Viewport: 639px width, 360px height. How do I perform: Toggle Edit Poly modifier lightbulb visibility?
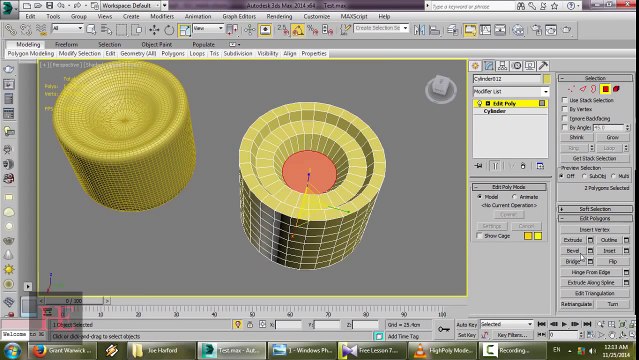click(479, 104)
